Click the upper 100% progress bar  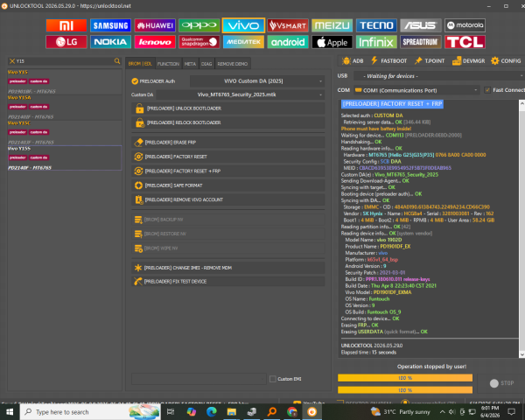click(405, 378)
